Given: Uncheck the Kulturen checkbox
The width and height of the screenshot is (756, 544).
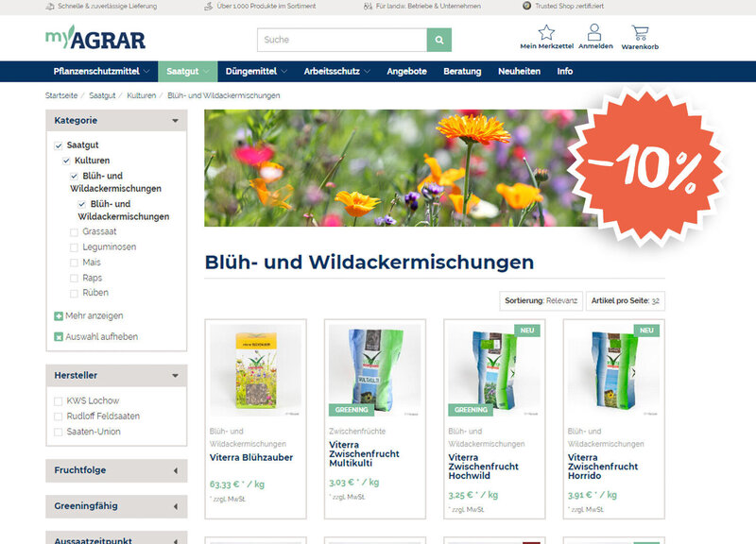Looking at the screenshot, I should (66, 161).
